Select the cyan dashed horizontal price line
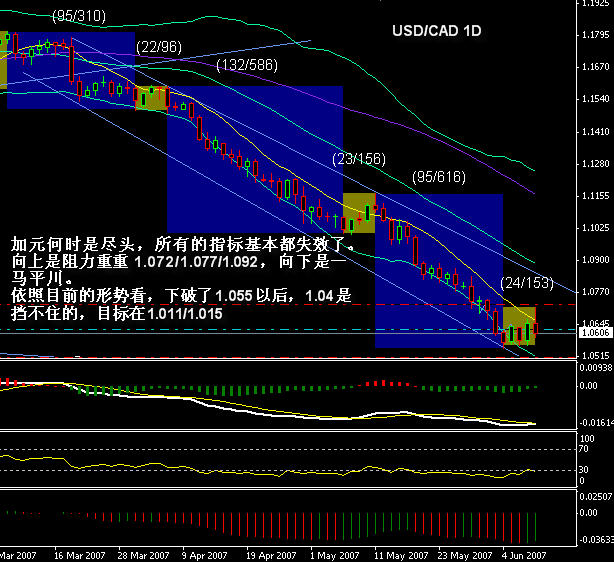 (x=288, y=330)
